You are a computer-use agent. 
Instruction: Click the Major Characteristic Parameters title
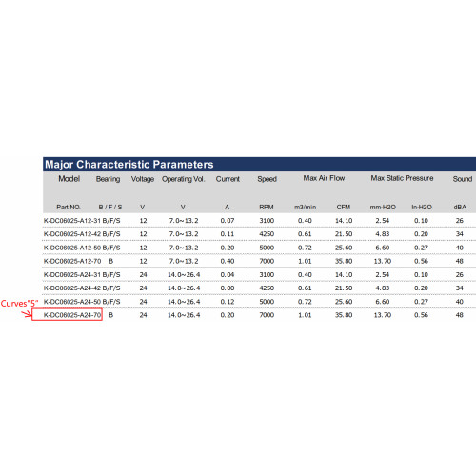129,165
